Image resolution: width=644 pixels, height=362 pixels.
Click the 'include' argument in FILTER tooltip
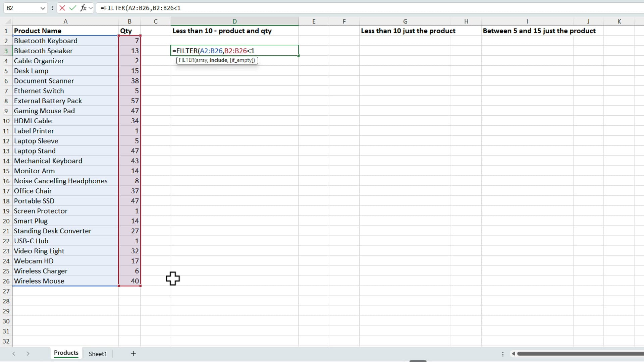point(218,60)
